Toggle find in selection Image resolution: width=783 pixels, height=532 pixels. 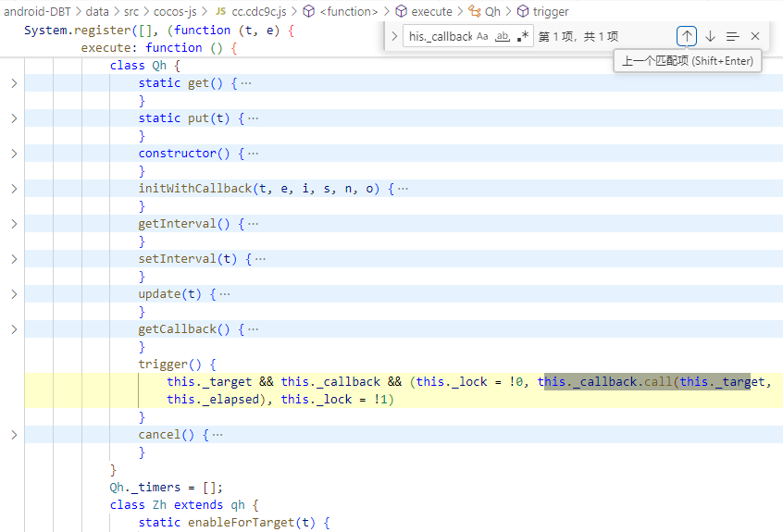click(x=733, y=36)
